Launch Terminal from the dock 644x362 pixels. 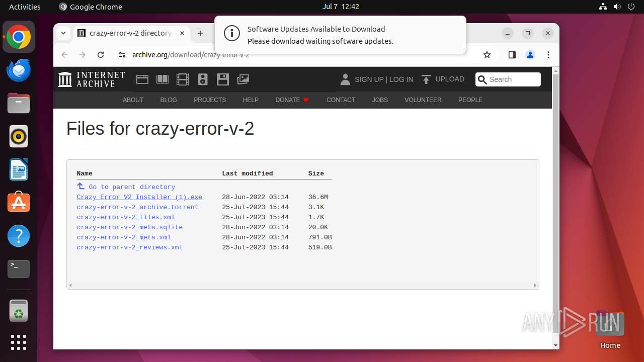[19, 269]
